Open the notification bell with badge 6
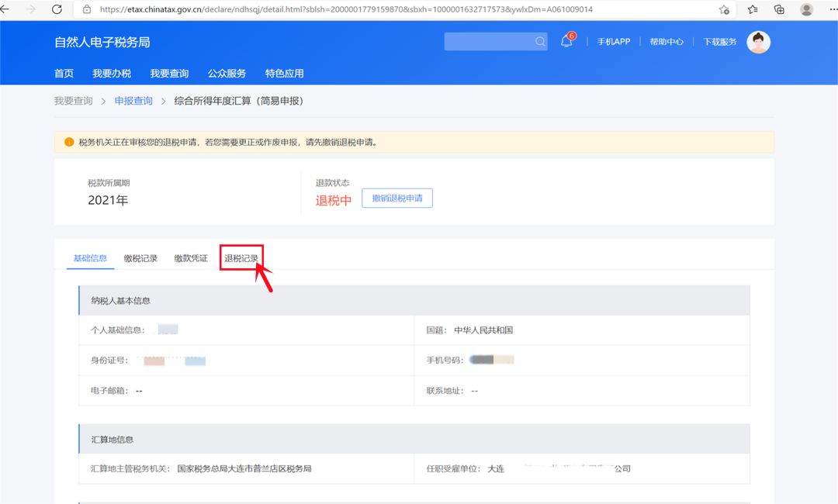This screenshot has height=504, width=838. pyautogui.click(x=566, y=42)
